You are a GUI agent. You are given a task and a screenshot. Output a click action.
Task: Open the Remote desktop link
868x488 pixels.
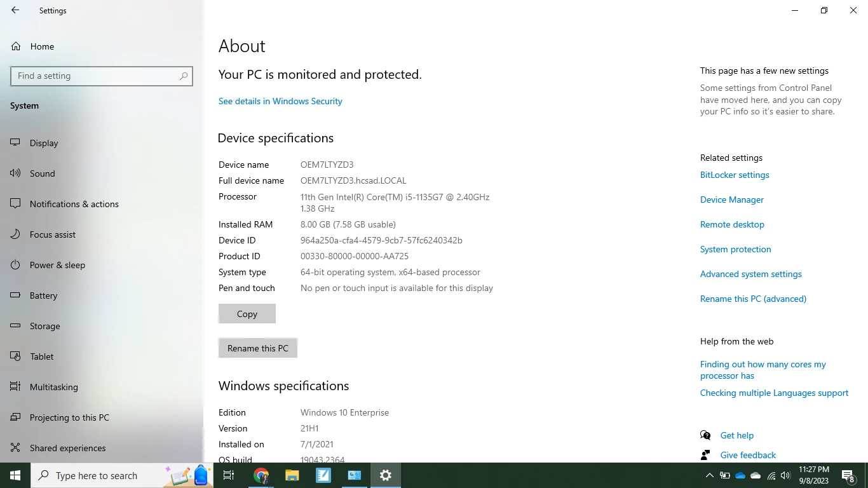(732, 224)
